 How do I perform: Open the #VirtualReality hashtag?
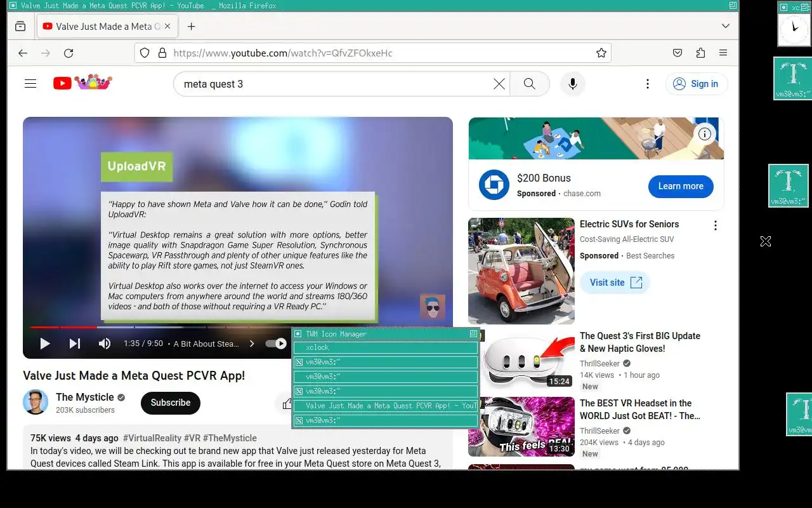pos(152,438)
